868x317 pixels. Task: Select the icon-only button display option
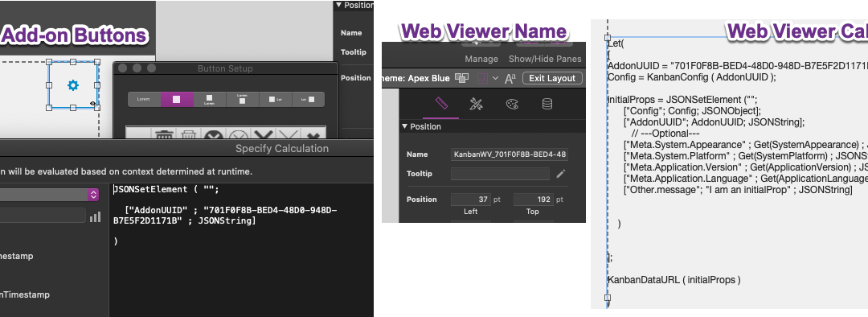[x=177, y=99]
